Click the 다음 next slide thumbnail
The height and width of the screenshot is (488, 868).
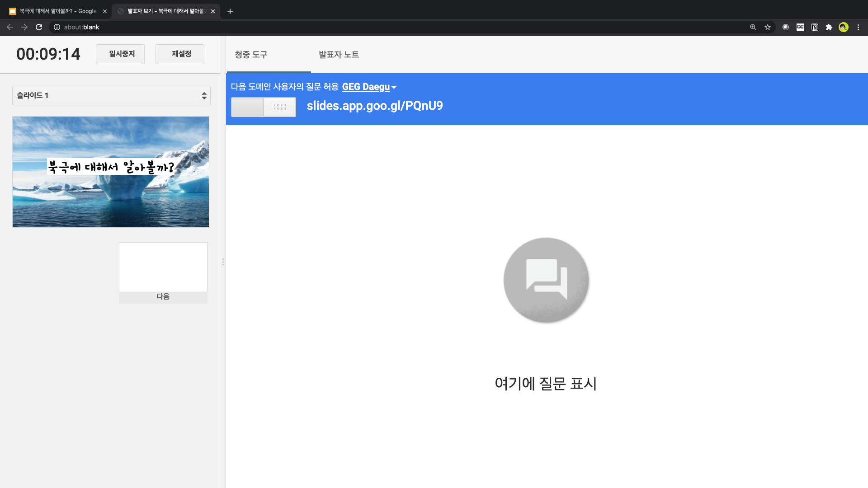click(x=163, y=267)
